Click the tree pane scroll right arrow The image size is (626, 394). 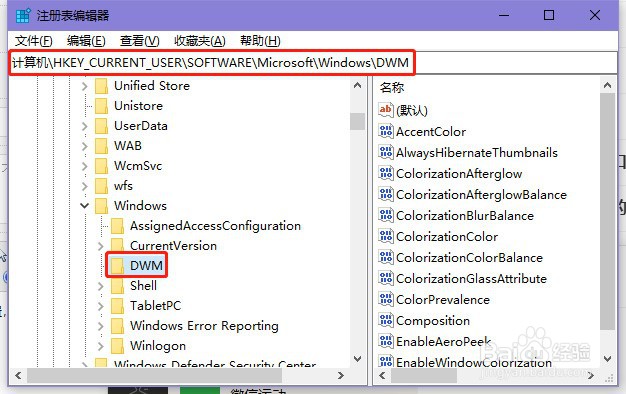click(340, 376)
